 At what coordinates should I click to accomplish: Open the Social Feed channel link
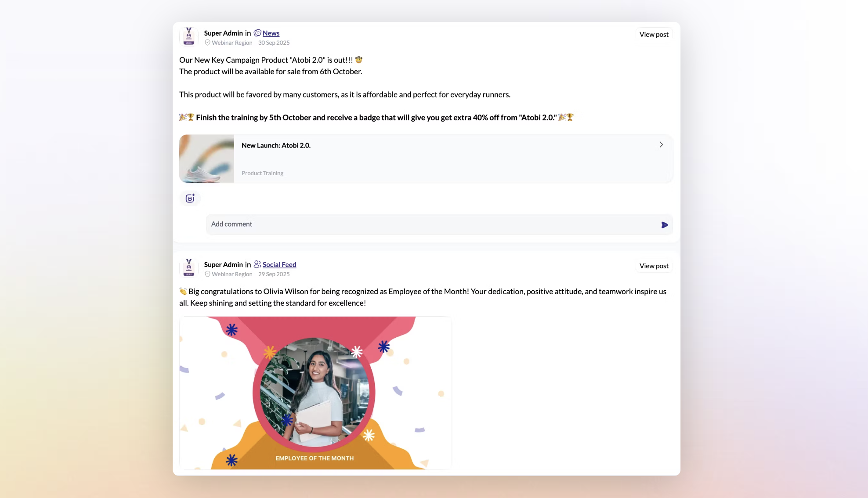(x=279, y=264)
